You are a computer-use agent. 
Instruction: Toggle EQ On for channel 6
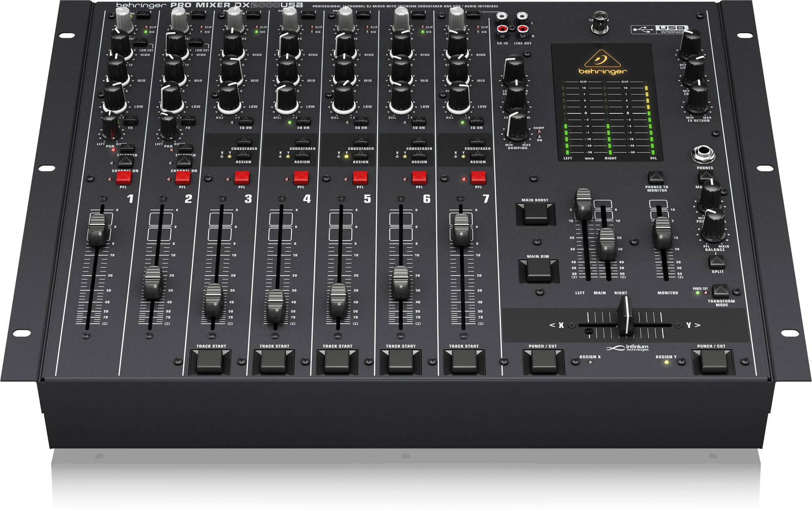tap(419, 121)
